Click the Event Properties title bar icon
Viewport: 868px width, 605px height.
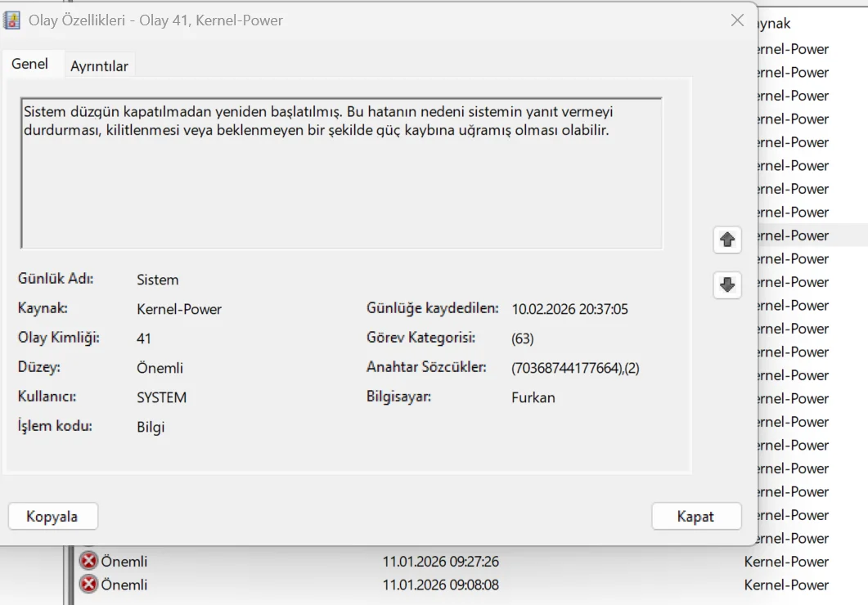pos(13,20)
